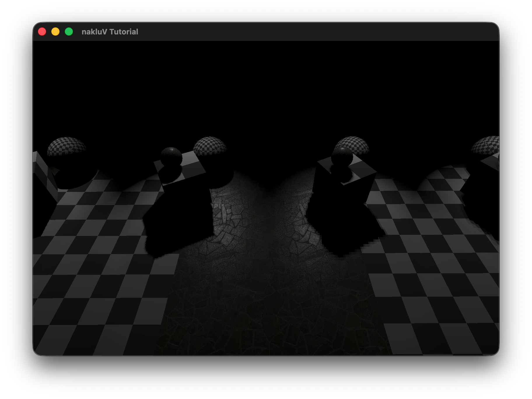
Task: Select the leftmost checkered sphere
Action: click(x=66, y=146)
